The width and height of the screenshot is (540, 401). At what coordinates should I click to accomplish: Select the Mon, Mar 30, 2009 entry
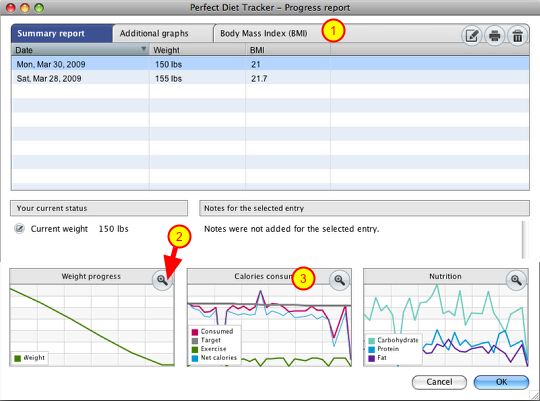(270, 64)
